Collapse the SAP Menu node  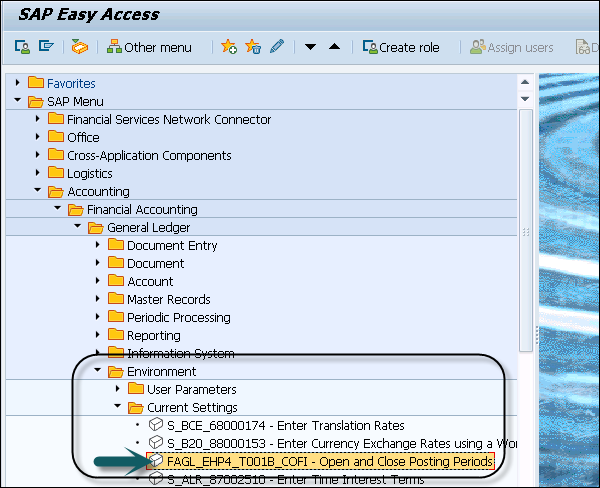(17, 101)
